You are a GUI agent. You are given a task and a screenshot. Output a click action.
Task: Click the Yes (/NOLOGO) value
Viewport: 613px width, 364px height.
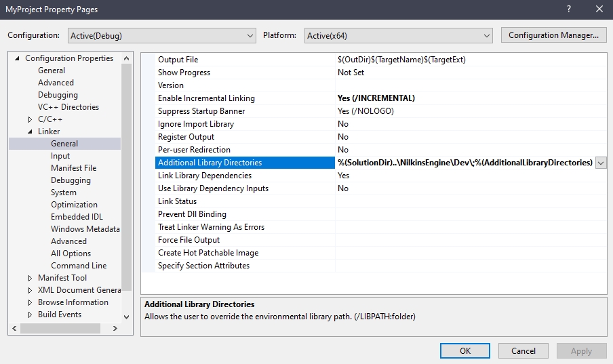[365, 111]
